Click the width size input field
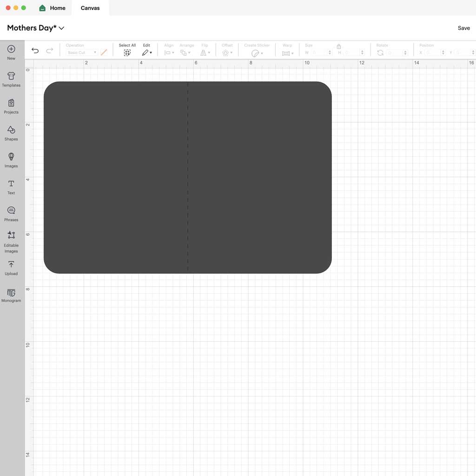Screen dimensions: 476x476 pyautogui.click(x=320, y=53)
